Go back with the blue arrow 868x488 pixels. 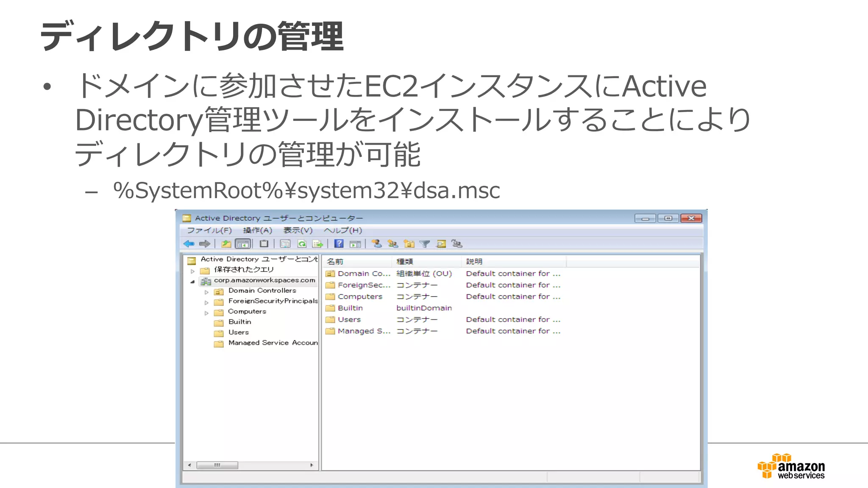point(189,244)
